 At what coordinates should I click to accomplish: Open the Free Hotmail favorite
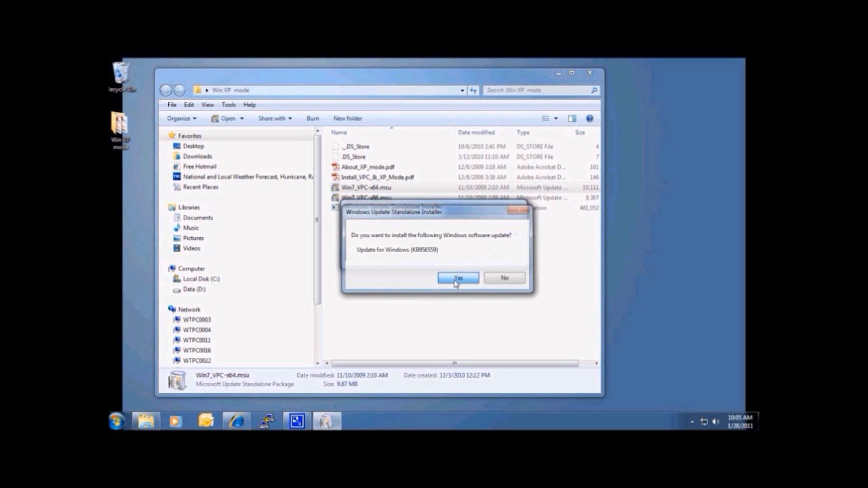click(199, 166)
